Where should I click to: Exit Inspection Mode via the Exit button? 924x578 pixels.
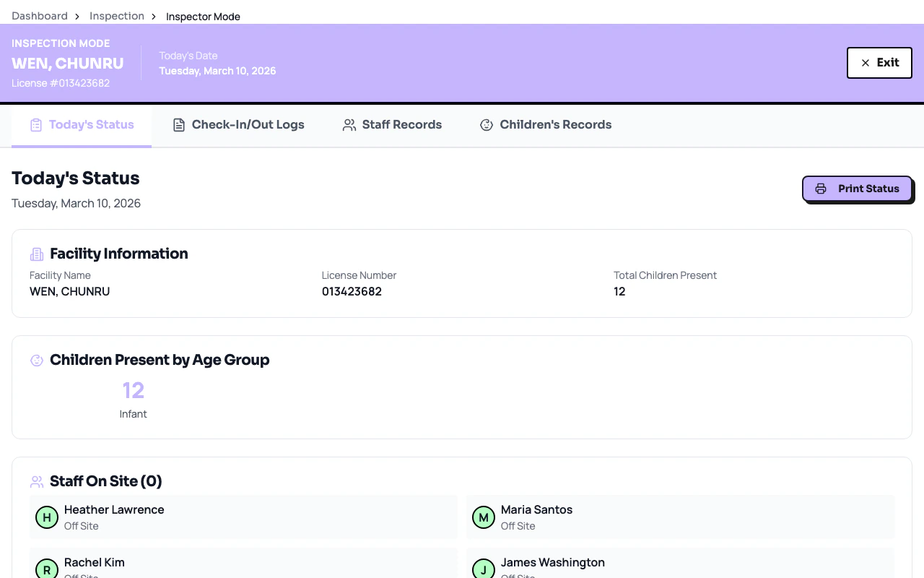[879, 63]
